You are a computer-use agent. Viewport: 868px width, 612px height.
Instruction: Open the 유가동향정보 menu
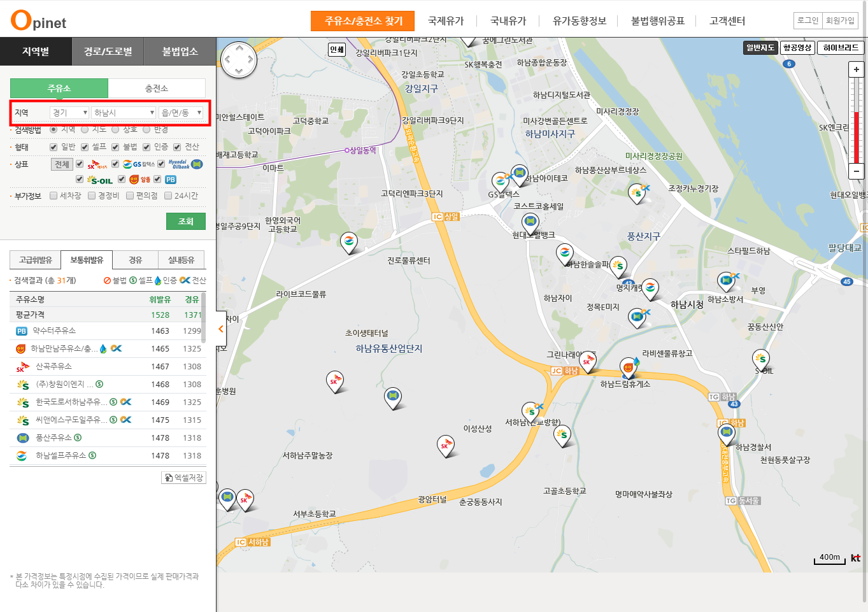pyautogui.click(x=580, y=21)
